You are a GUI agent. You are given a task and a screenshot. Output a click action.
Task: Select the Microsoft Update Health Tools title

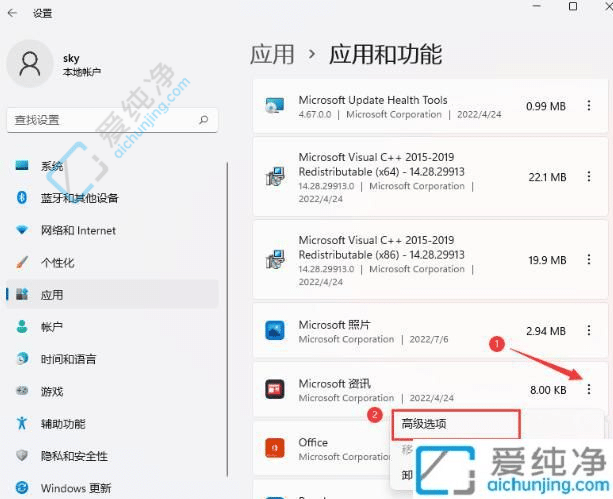(x=373, y=100)
